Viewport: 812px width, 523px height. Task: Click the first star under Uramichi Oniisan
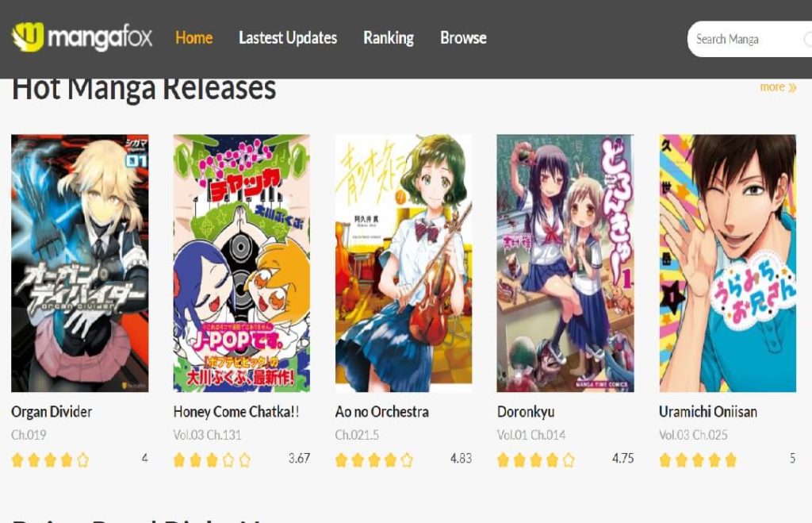665,460
